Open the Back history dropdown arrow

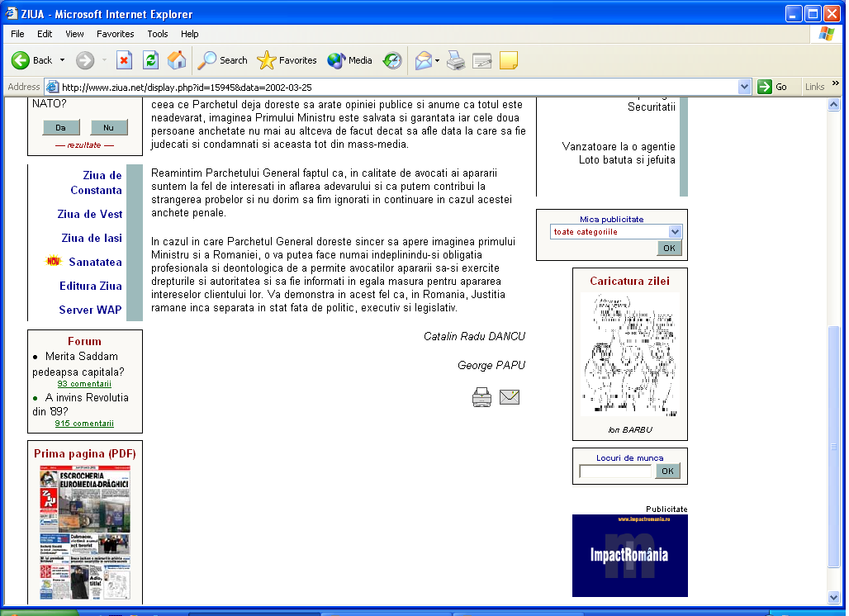point(62,60)
